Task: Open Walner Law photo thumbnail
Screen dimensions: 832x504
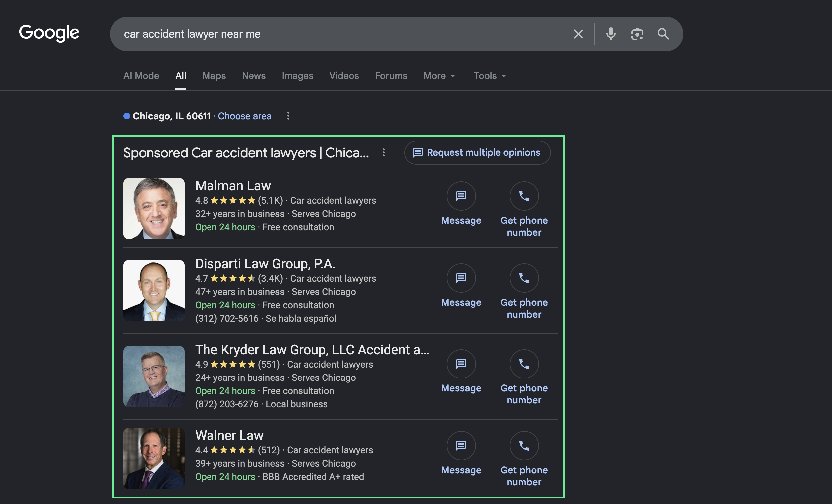Action: 154,458
